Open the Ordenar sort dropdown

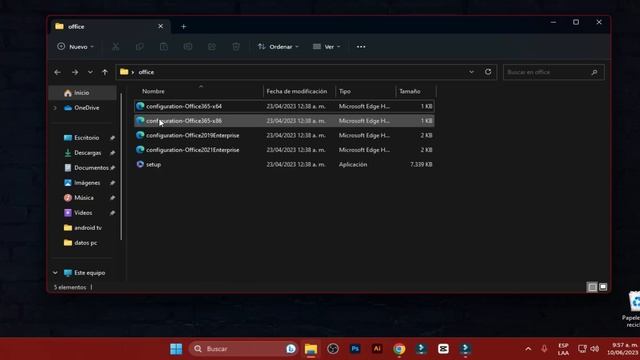tap(278, 47)
